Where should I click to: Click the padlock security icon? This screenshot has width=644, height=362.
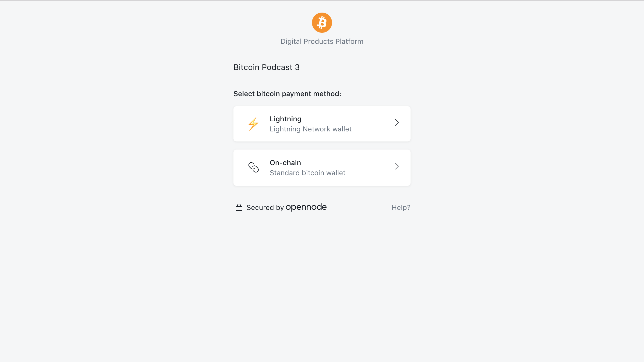[239, 207]
